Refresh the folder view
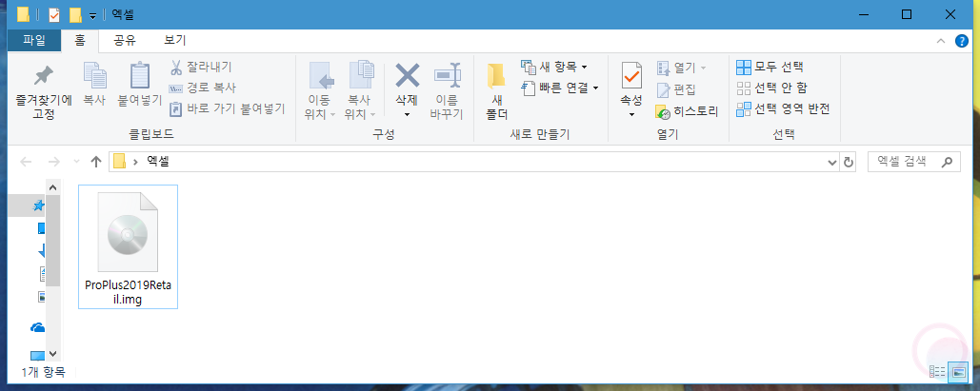980x391 pixels. click(x=849, y=163)
